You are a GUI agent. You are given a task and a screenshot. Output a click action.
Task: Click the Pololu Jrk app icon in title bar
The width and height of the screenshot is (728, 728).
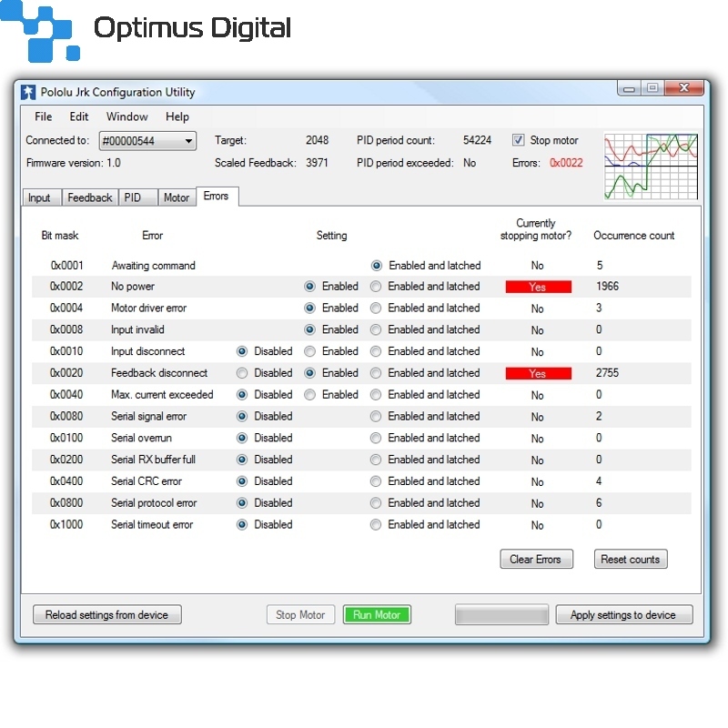click(x=28, y=92)
